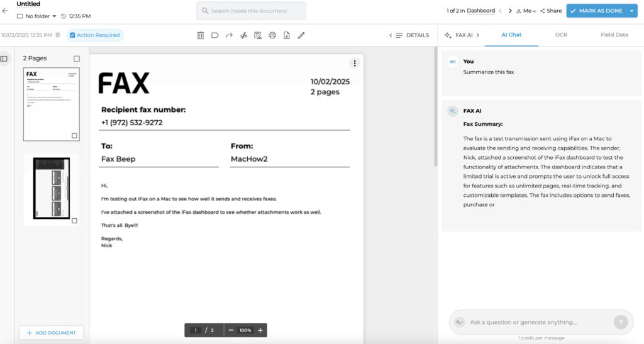Screen dimensions: 644x344
Task: Open the page three-dot menu
Action: click(355, 64)
